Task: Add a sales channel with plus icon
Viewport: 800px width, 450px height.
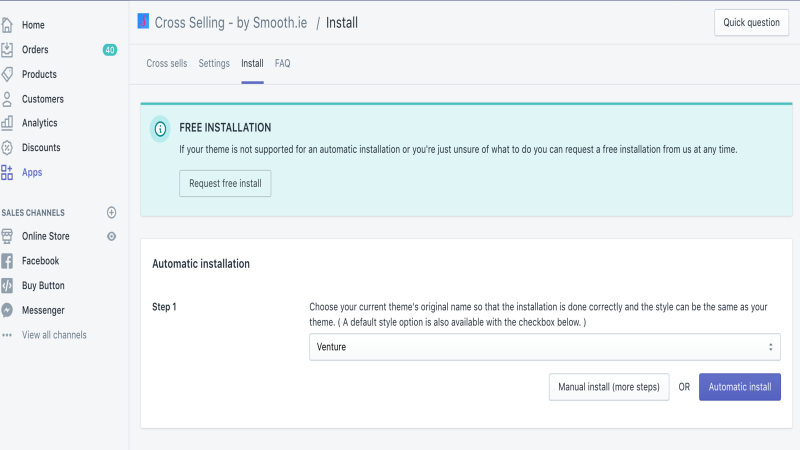Action: click(x=111, y=212)
